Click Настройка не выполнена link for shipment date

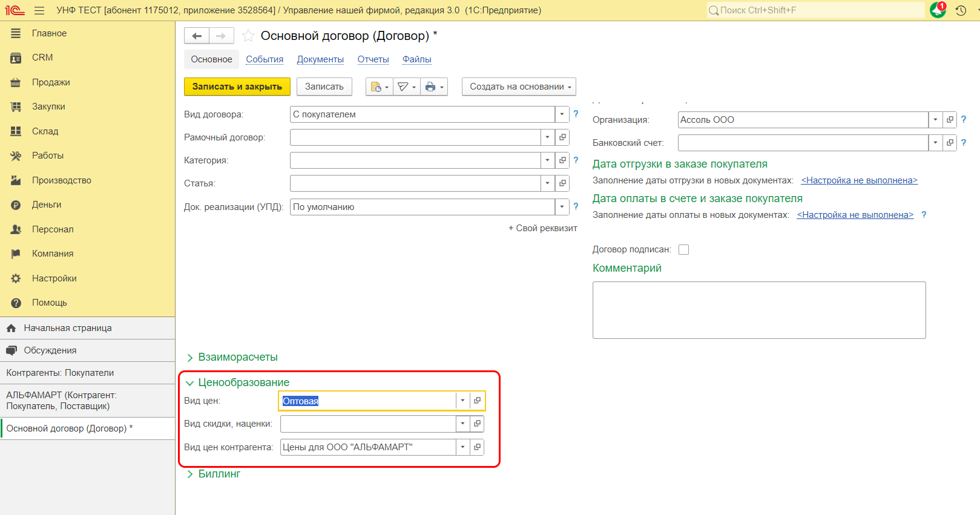[859, 180]
